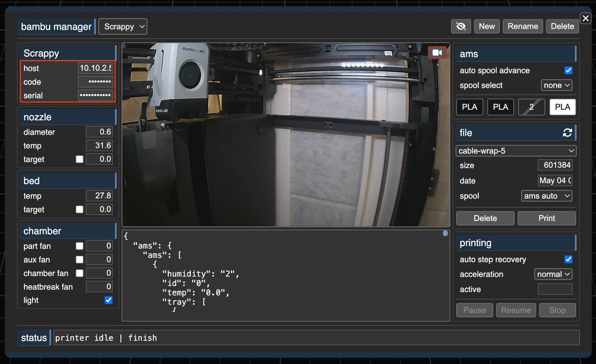596x364 pixels.
Task: Open the Scrappy printer dropdown
Action: click(x=123, y=27)
